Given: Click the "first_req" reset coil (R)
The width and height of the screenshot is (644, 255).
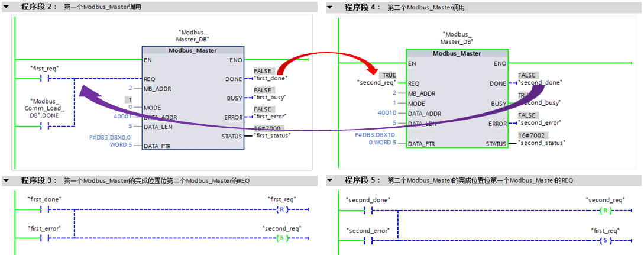Looking at the screenshot, I should click(x=281, y=209).
